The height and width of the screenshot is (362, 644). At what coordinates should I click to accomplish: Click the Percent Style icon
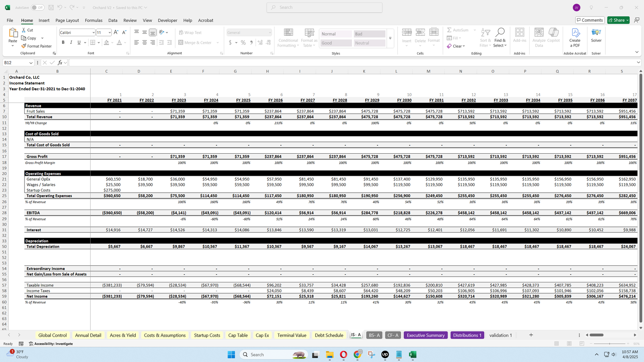[243, 43]
